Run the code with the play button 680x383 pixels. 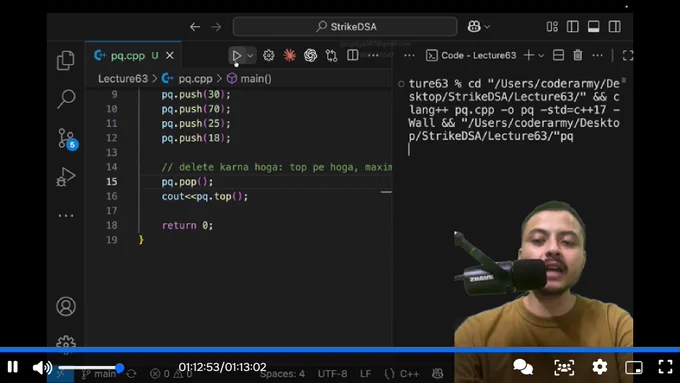pyautogui.click(x=236, y=56)
